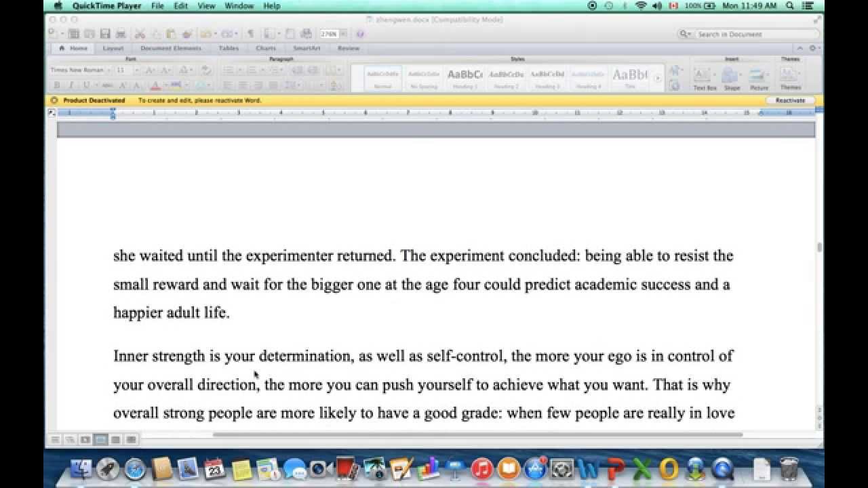
Task: Switch to Draft view button at bottom-left
Action: coord(54,440)
